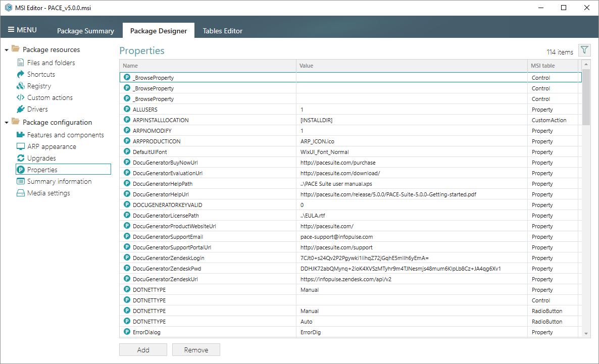This screenshot has height=364, width=599.
Task: Go to Custom actions
Action: click(x=49, y=97)
